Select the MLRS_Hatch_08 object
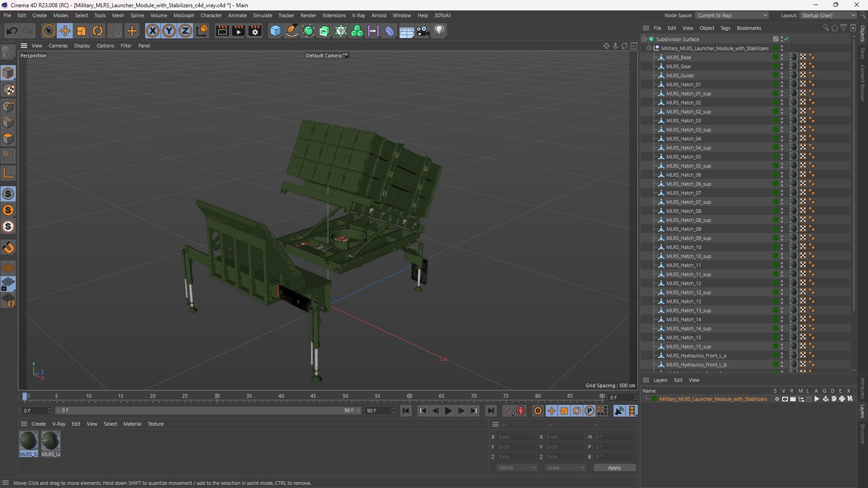868x488 pixels. [683, 211]
